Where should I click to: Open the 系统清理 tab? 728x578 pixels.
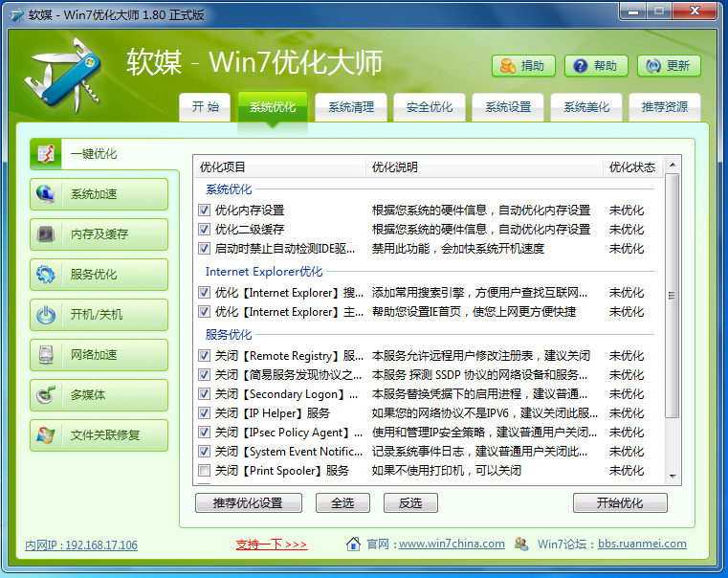[x=350, y=107]
